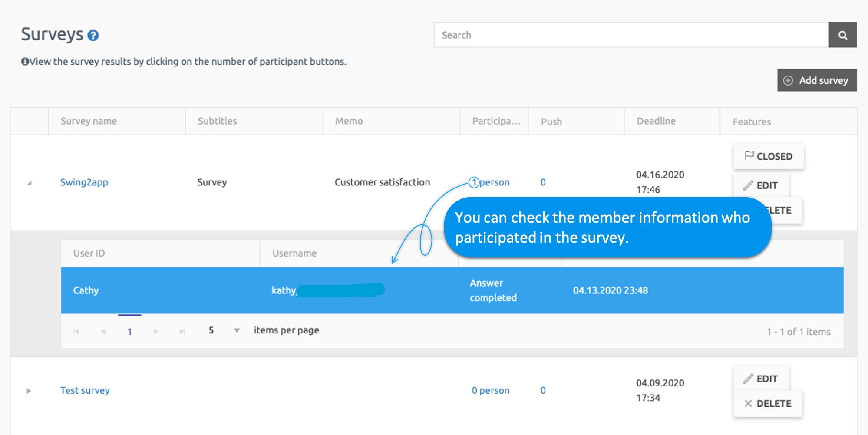
Task: Click the Customer satisfaction memo cell
Action: tap(382, 182)
